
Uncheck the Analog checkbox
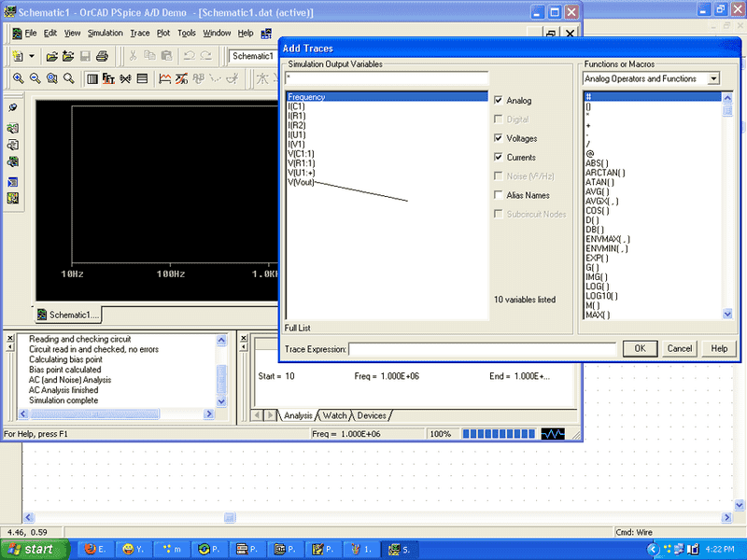coord(499,101)
